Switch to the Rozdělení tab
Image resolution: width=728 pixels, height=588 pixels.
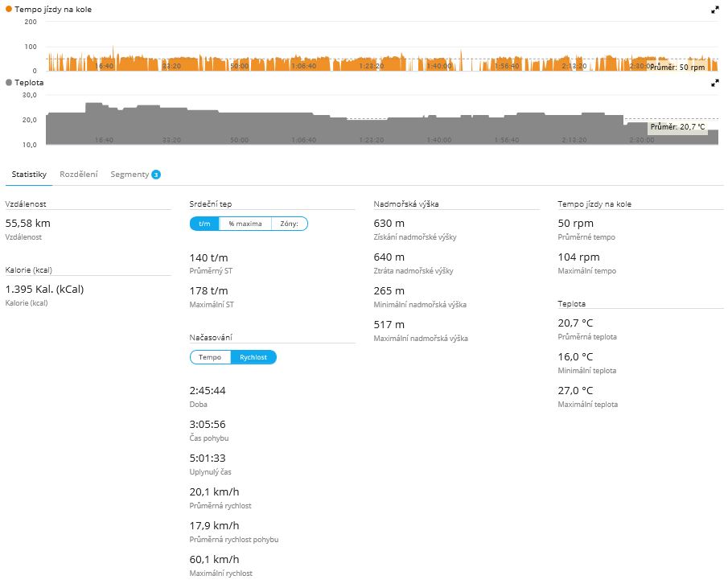tap(79, 175)
